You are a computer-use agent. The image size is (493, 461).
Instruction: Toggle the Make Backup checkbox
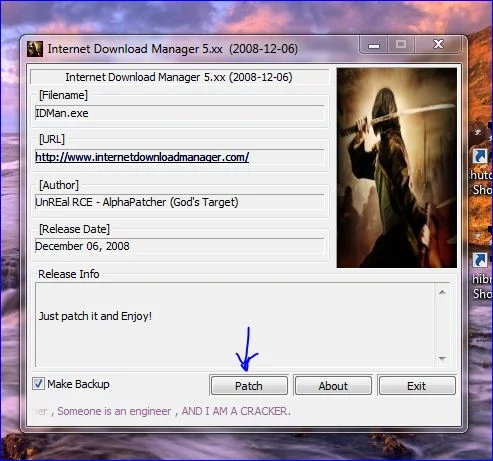[38, 384]
